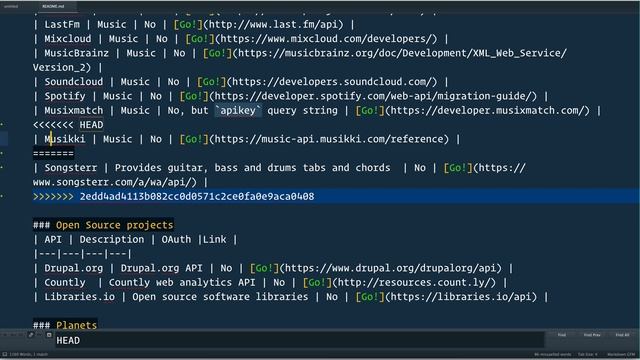Click the Musixmatch Go! link text
The width and height of the screenshot is (640, 360).
370,110
